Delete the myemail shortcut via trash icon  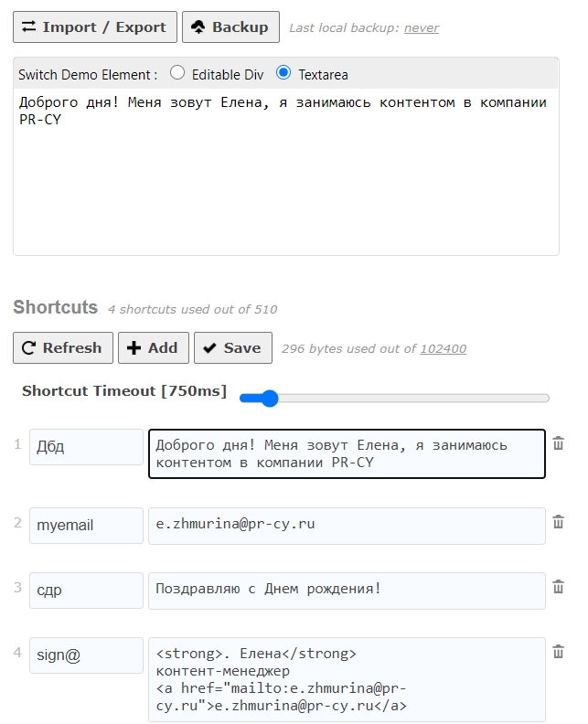click(x=558, y=522)
